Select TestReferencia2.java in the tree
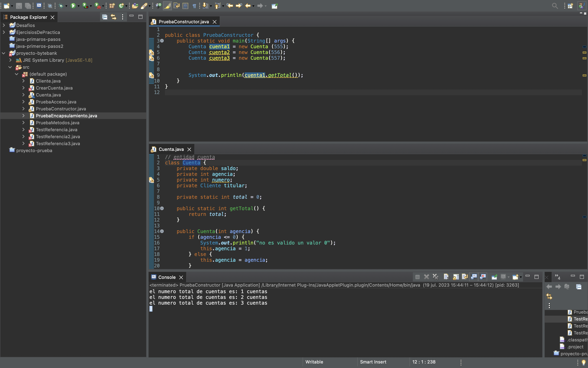The height and width of the screenshot is (368, 588). coord(58,137)
